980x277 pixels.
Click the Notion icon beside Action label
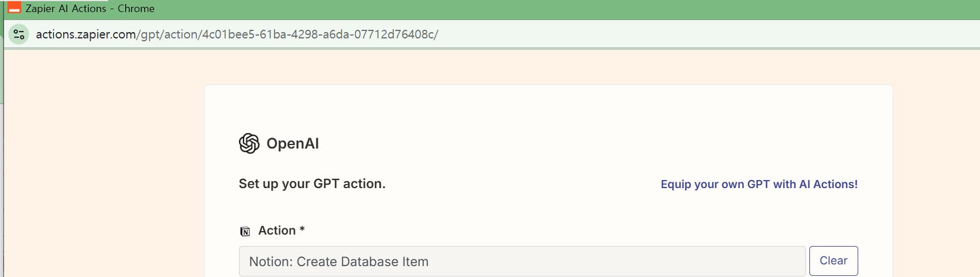coord(245,231)
